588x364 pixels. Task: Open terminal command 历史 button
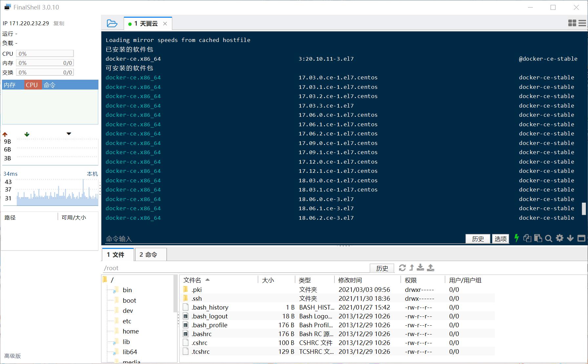pyautogui.click(x=478, y=239)
